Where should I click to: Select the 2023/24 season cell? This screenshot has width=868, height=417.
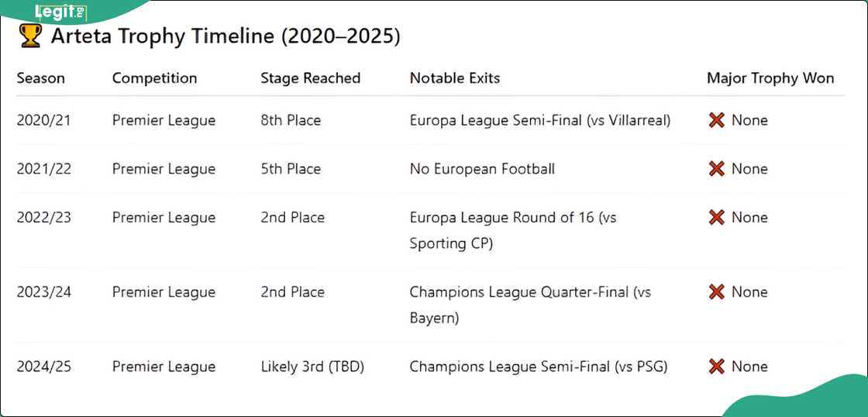click(x=43, y=292)
